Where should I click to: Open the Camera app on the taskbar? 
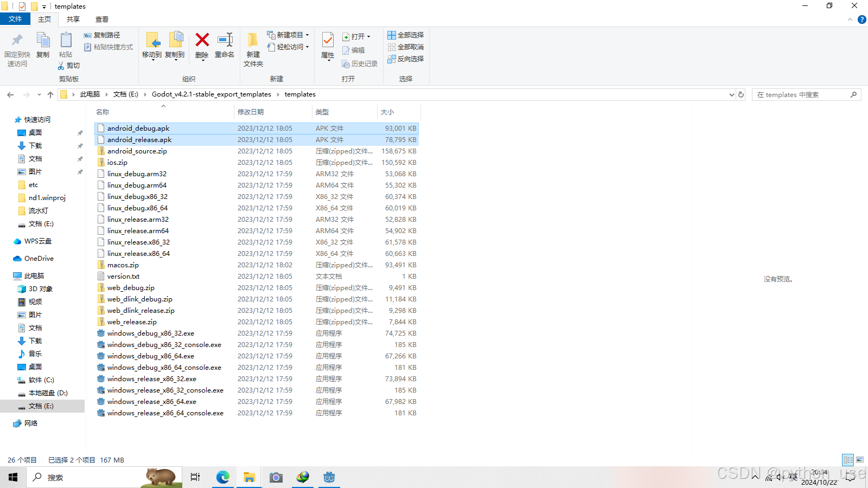(x=276, y=477)
